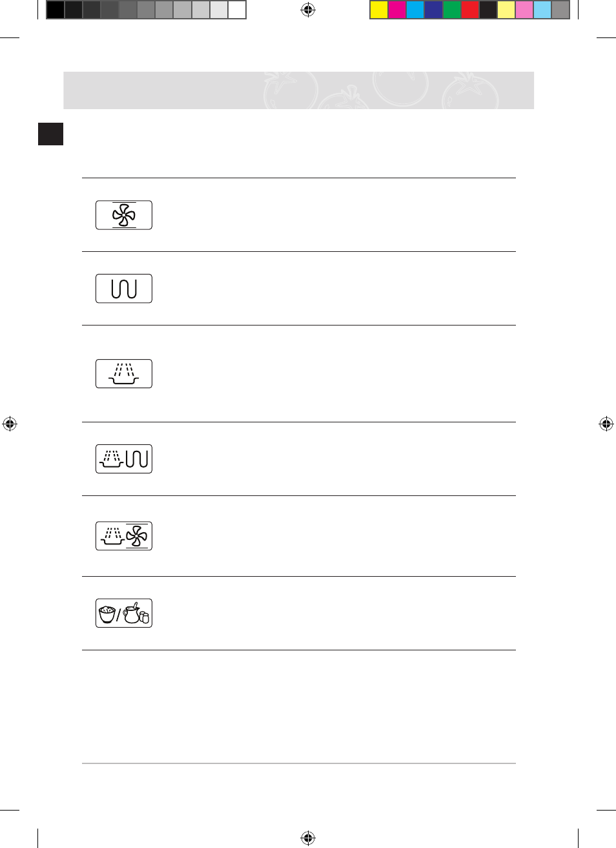616x848 pixels.
Task: Choose the green swatch in color bar
Action: [x=452, y=10]
